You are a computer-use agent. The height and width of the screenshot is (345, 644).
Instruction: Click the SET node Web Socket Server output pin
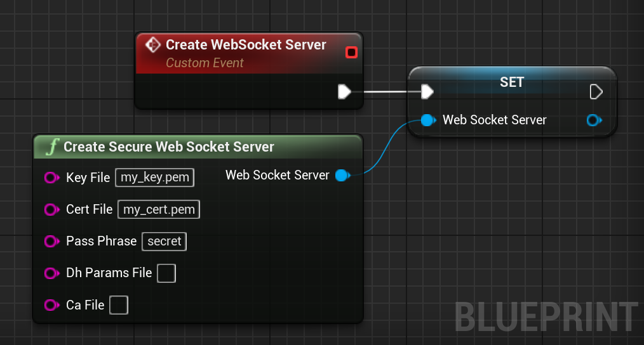pos(594,120)
